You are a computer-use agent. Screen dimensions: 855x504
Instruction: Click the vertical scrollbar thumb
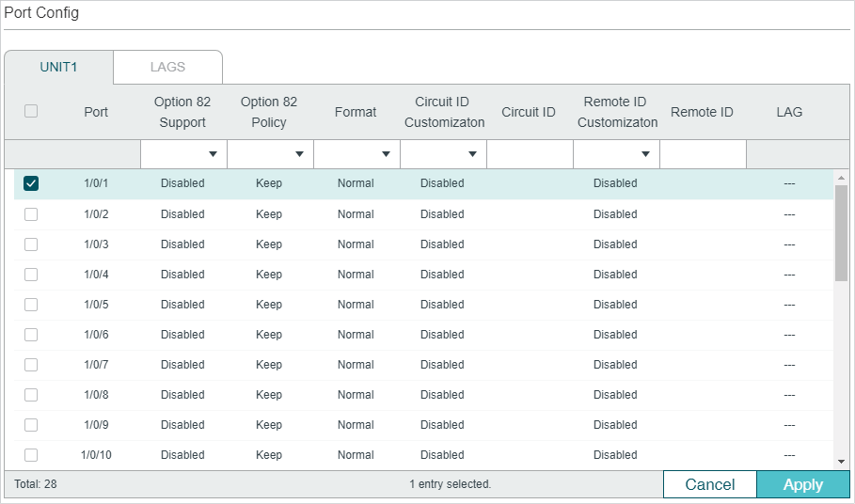pos(841,232)
